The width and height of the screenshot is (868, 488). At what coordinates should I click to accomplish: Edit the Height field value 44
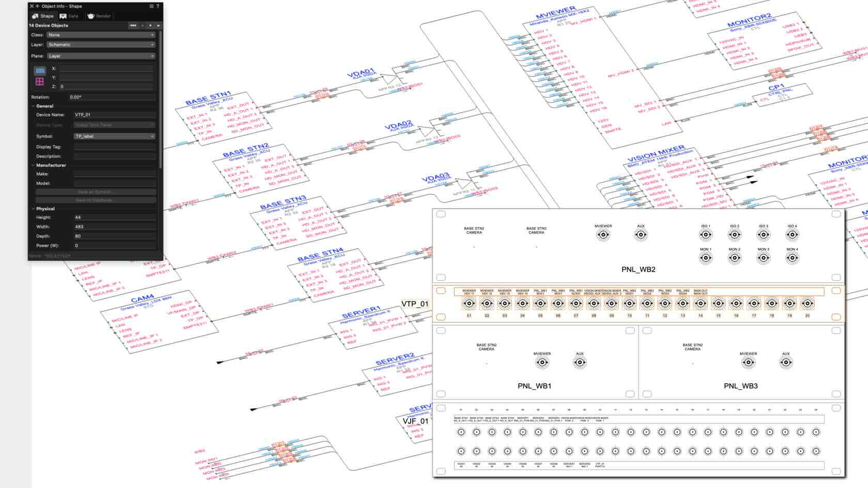(x=114, y=217)
